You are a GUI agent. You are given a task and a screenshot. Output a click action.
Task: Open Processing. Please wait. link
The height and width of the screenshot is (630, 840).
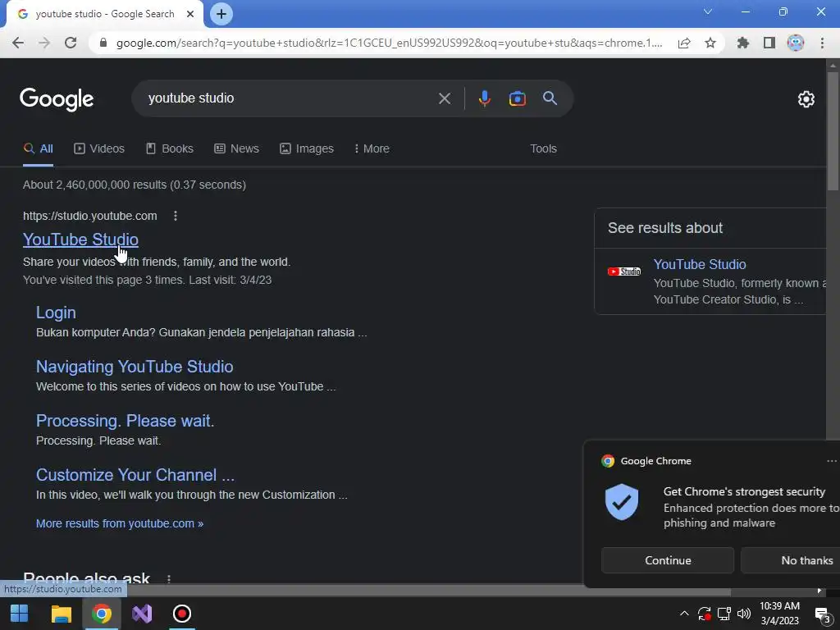coord(125,421)
